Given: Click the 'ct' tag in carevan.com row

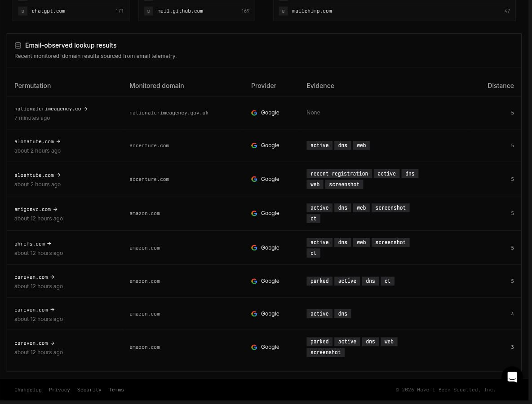Looking at the screenshot, I should coord(387,281).
